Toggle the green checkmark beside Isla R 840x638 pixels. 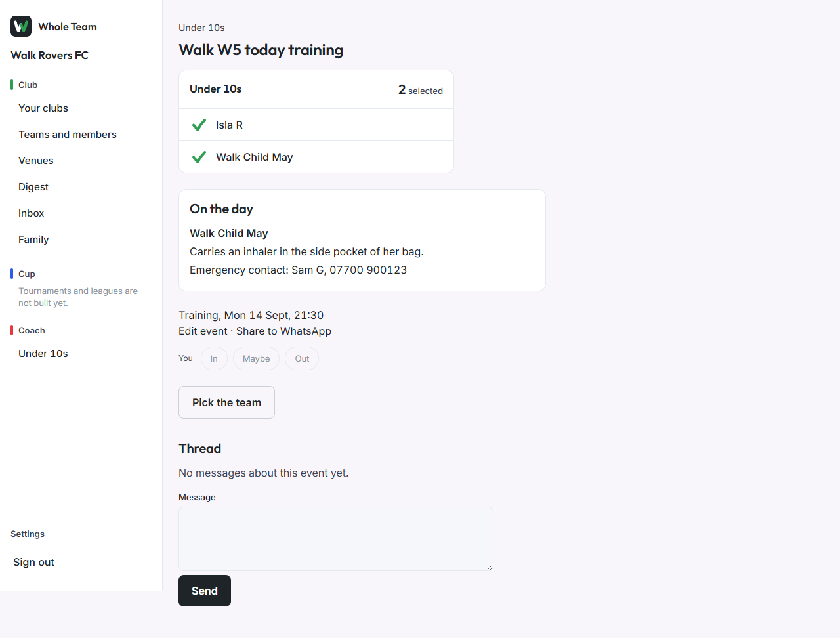point(199,125)
